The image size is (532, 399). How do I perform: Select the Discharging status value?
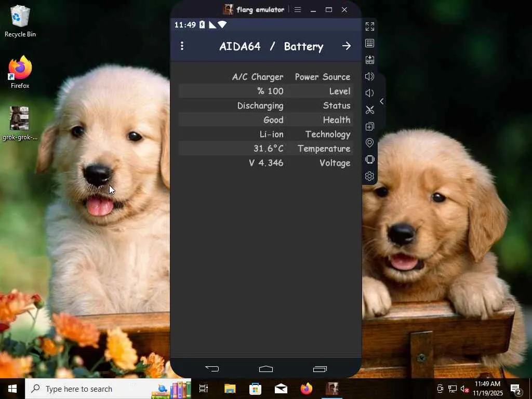click(260, 106)
